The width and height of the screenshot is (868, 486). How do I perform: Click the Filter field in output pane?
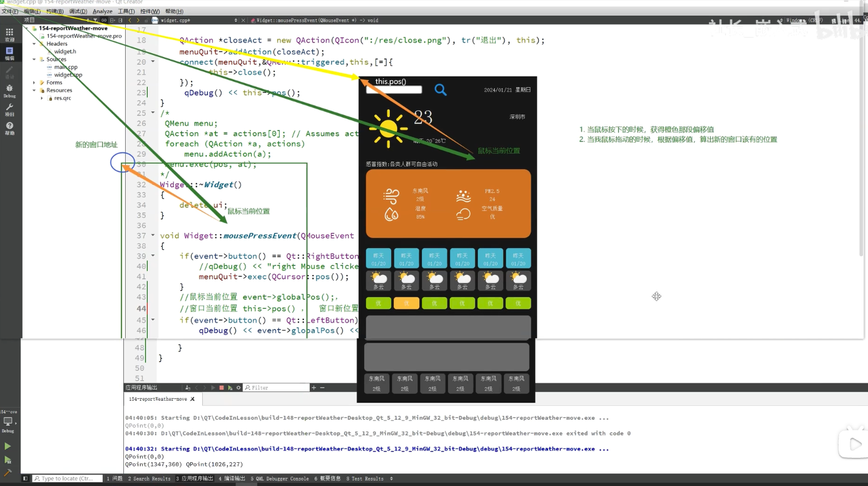click(277, 388)
